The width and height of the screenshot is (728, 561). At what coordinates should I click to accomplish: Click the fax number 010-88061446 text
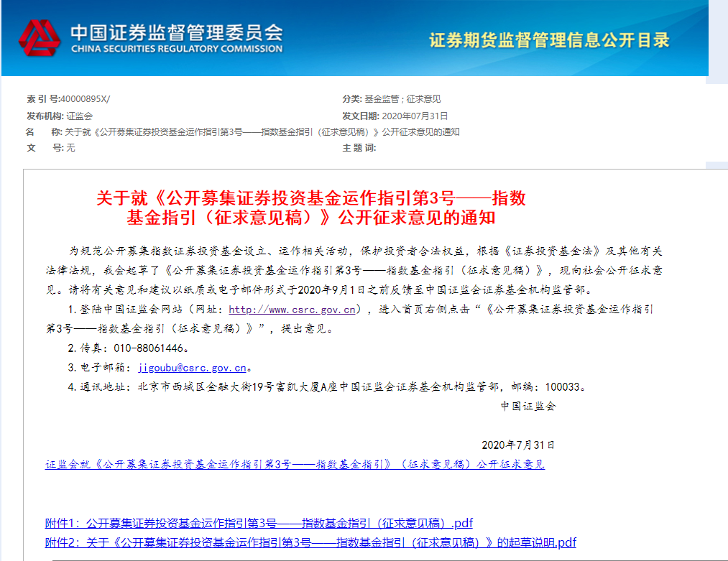[x=148, y=348]
